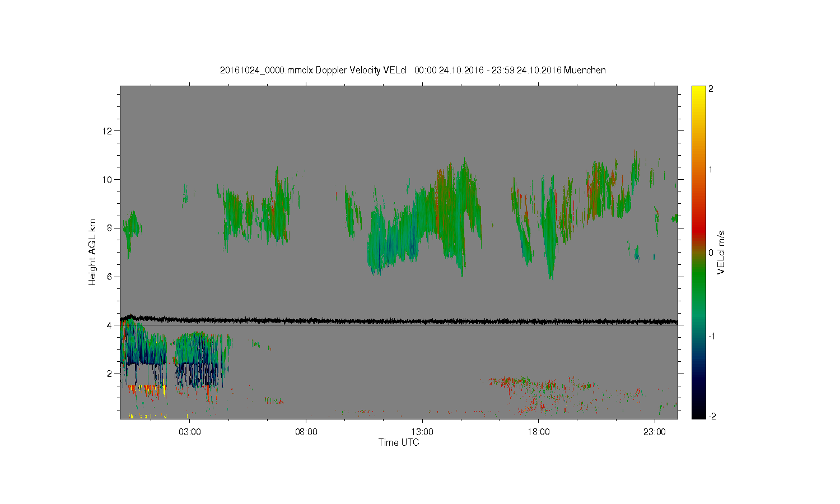The width and height of the screenshot is (840, 504).
Task: Click the y-axis tick label '8'
Action: tap(110, 228)
